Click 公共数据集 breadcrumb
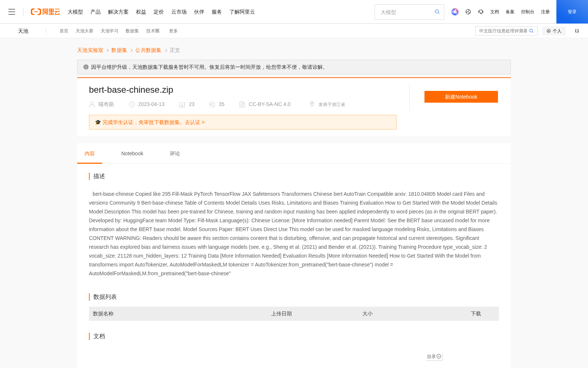The width and height of the screenshot is (588, 368). tap(148, 50)
